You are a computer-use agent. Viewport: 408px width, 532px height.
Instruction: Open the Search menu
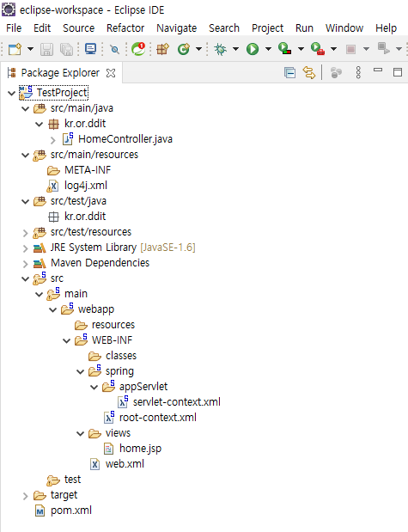click(224, 28)
